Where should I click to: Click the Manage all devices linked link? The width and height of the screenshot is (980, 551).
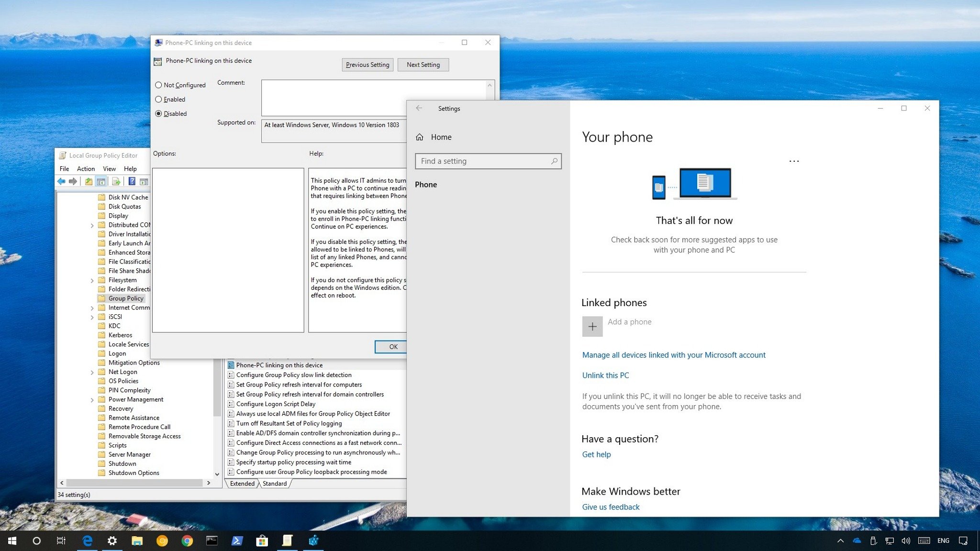coord(673,354)
